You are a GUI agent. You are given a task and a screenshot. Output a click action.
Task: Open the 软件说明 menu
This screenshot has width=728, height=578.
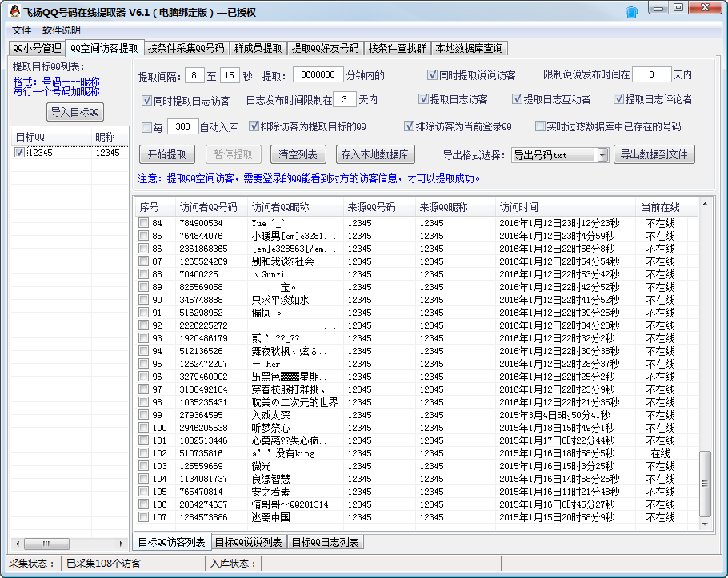62,30
